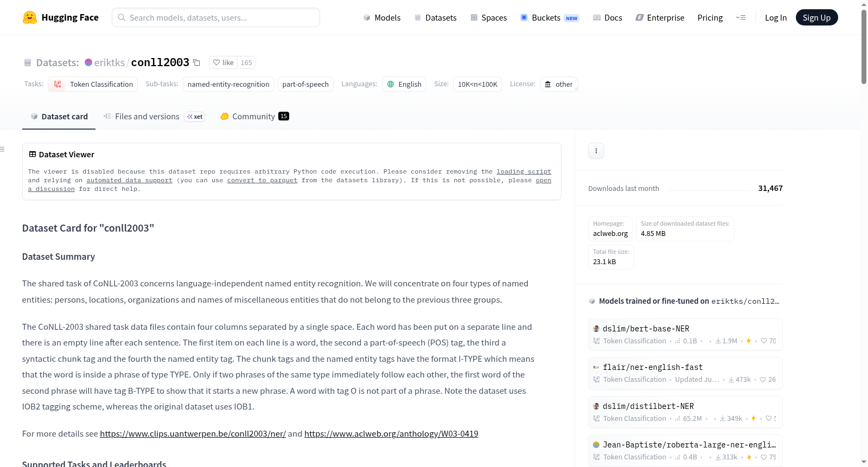Copy dataset name with the copy icon
Screen dimensions: 868x467
tap(197, 62)
